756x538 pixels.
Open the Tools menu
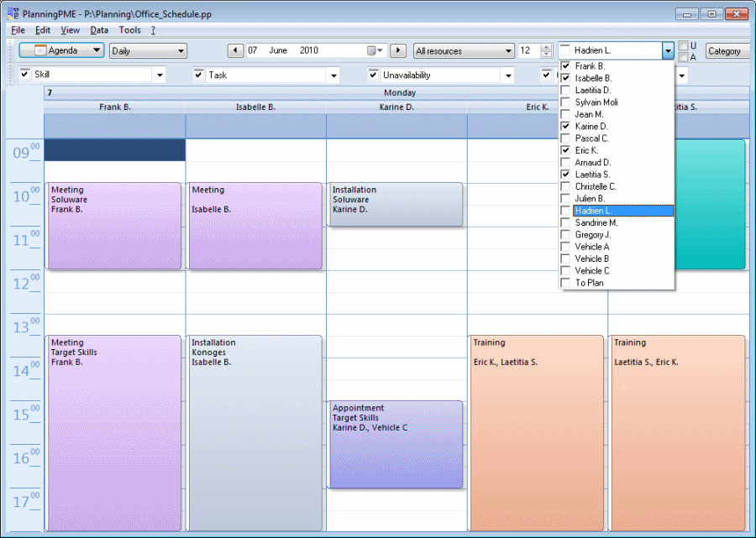point(129,30)
